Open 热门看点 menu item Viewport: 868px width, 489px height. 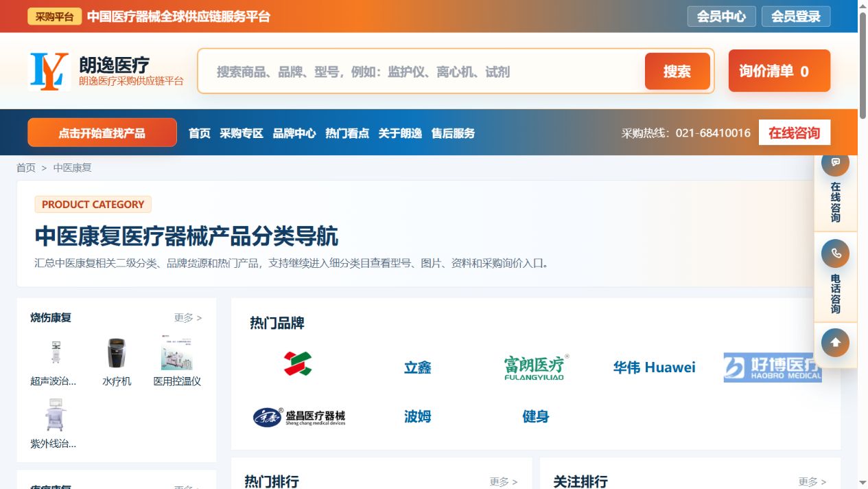347,133
